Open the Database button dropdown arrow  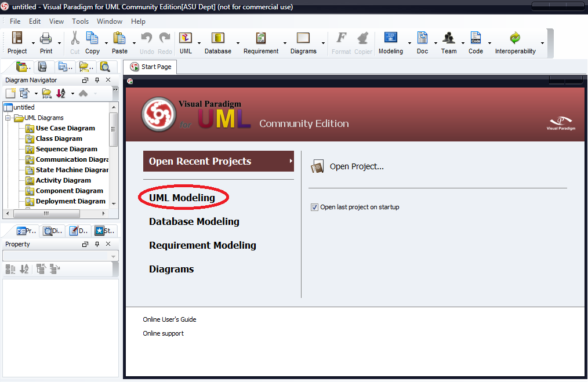[x=238, y=43]
